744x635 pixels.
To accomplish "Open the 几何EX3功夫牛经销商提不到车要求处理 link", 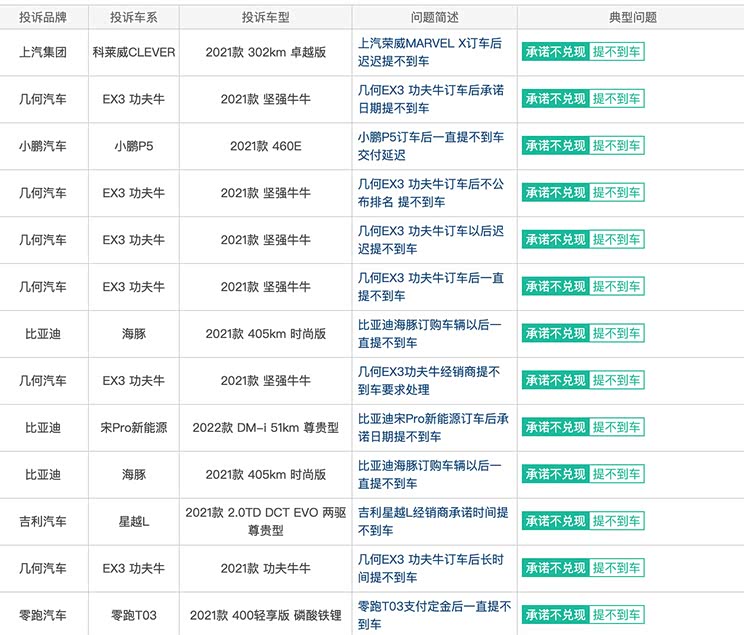I will click(x=430, y=381).
